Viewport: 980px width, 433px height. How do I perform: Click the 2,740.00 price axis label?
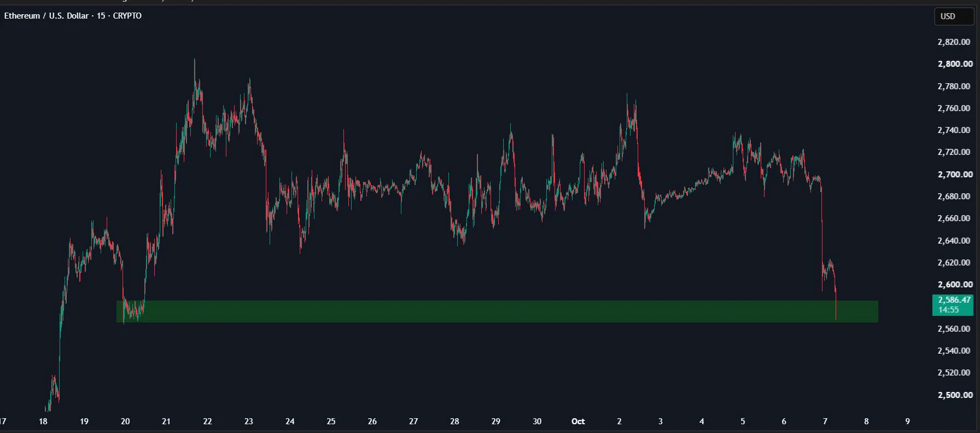pyautogui.click(x=954, y=130)
